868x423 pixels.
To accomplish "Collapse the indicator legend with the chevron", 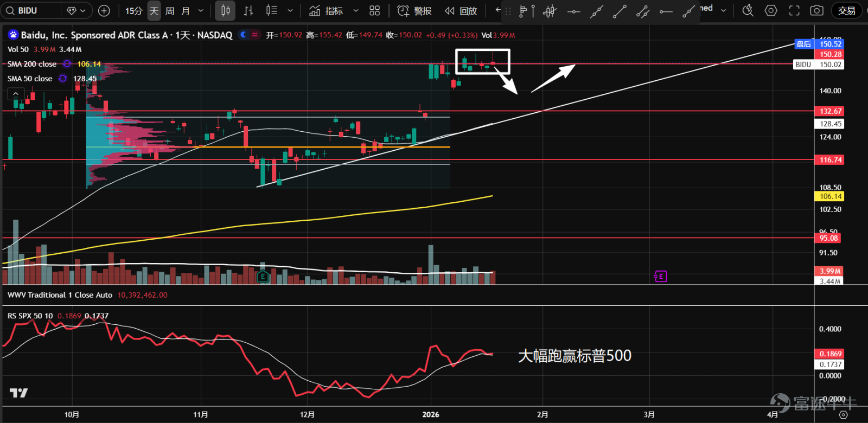I will click(16, 93).
